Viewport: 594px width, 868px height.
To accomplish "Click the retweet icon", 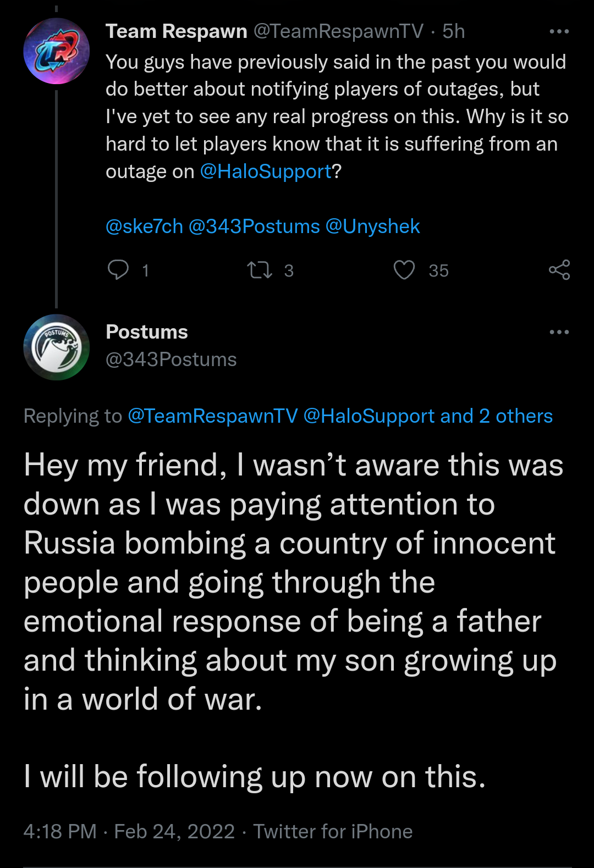I will pos(259,270).
